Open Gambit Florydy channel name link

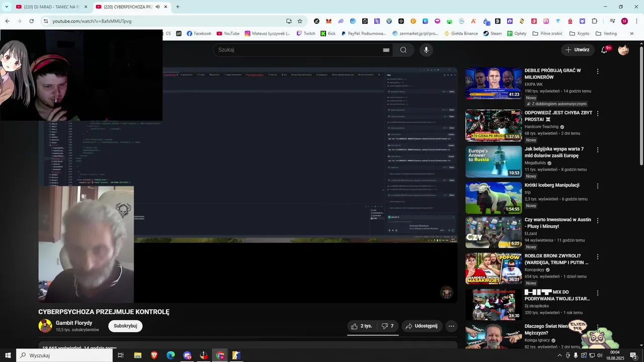pos(74,323)
